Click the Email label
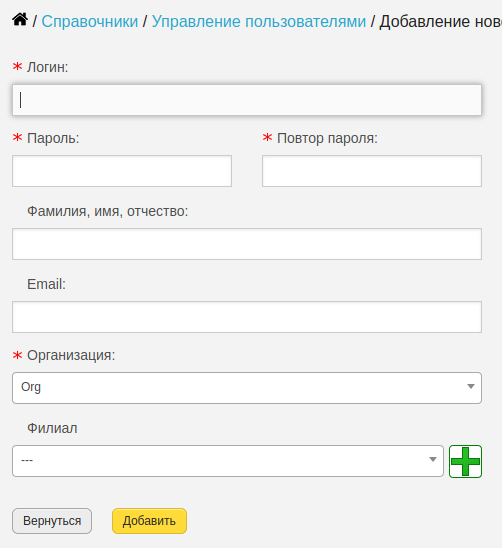The width and height of the screenshot is (502, 548). [46, 284]
